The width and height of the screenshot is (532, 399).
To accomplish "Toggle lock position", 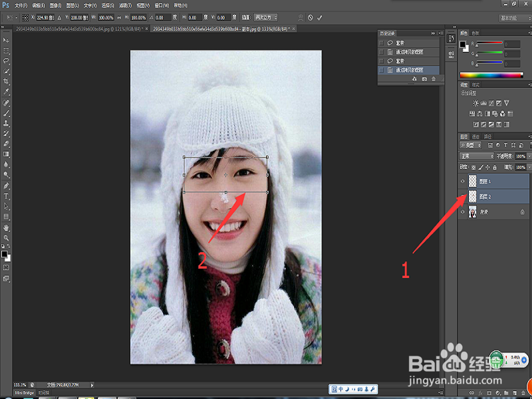I will pos(488,168).
